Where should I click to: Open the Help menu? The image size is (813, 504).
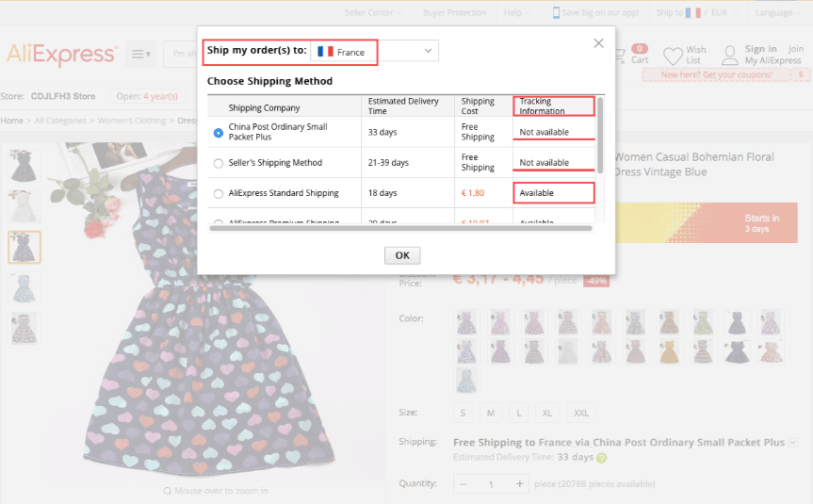coord(516,13)
